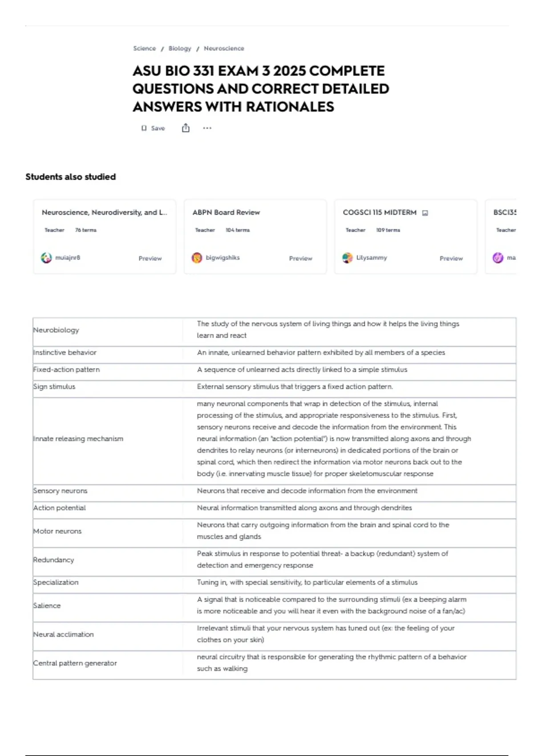
Task: Preview the Neuroscience, Neurodiversity set
Action: 150,258
